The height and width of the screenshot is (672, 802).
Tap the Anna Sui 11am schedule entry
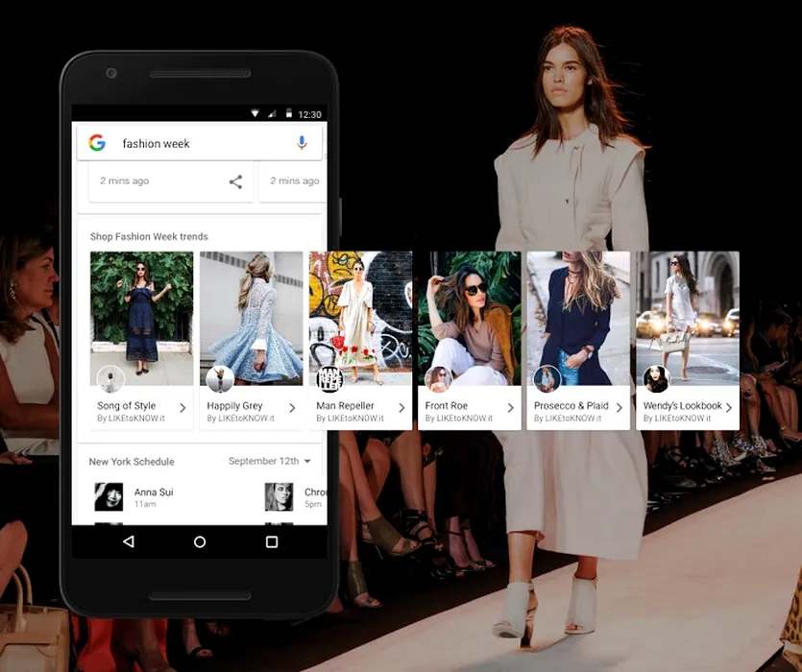click(x=154, y=497)
